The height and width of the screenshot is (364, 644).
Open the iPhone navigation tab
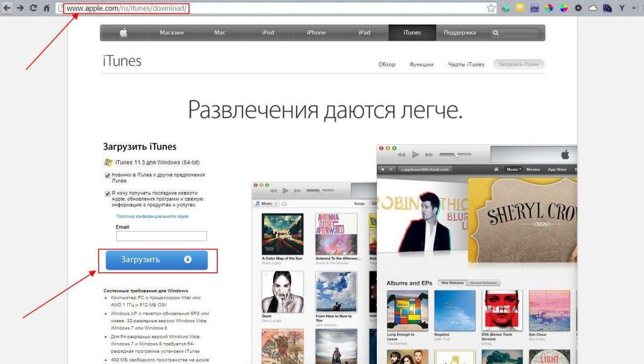tap(316, 33)
